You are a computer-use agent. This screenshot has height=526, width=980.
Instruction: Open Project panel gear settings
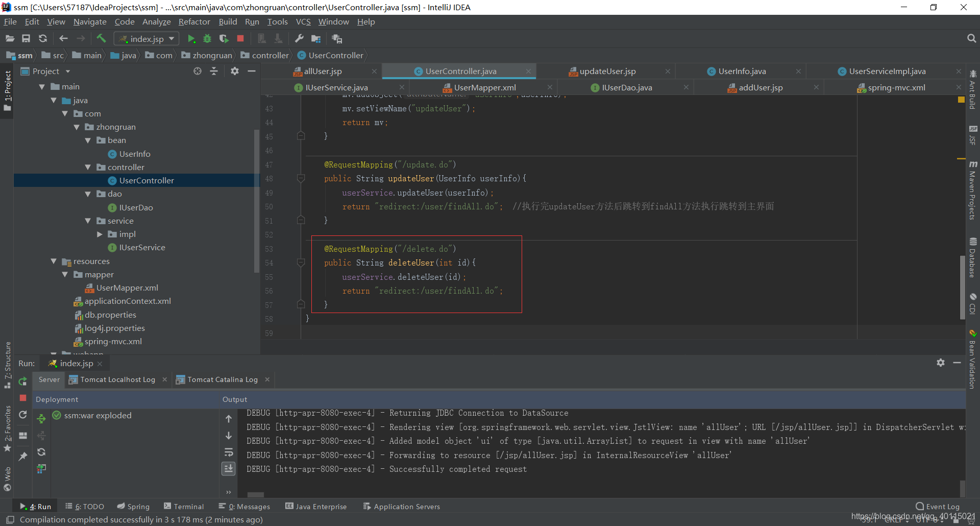234,71
